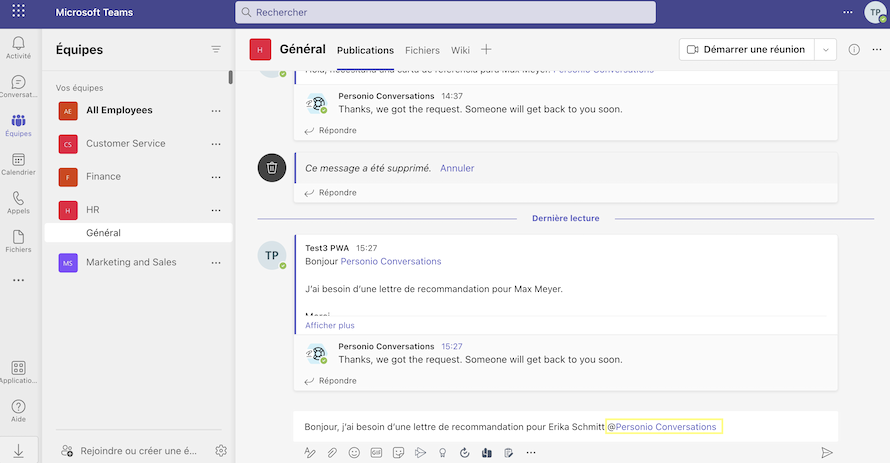Reply to the 14:37 Personio thread
Viewport: 890px width, 463px height.
coord(331,131)
